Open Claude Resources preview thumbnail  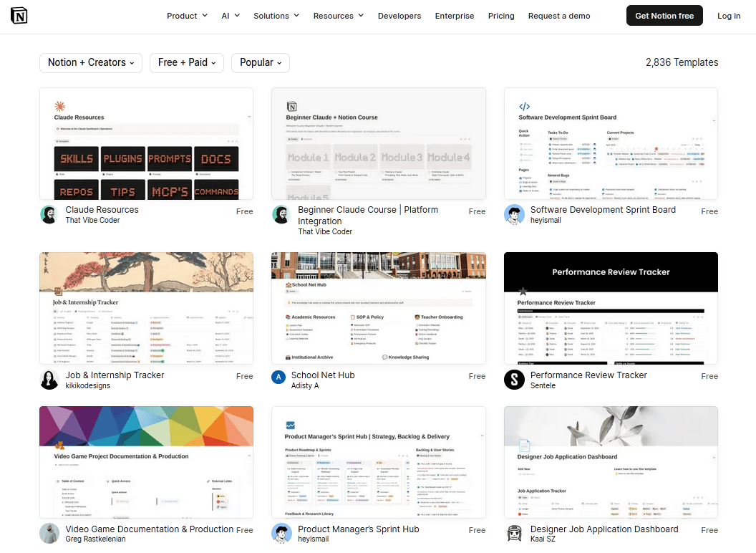146,144
